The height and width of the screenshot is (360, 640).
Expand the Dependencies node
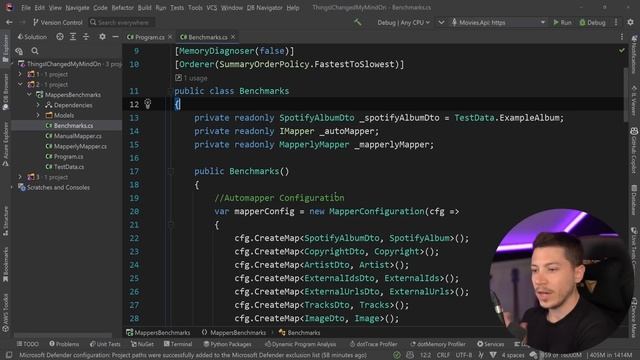tap(38, 105)
